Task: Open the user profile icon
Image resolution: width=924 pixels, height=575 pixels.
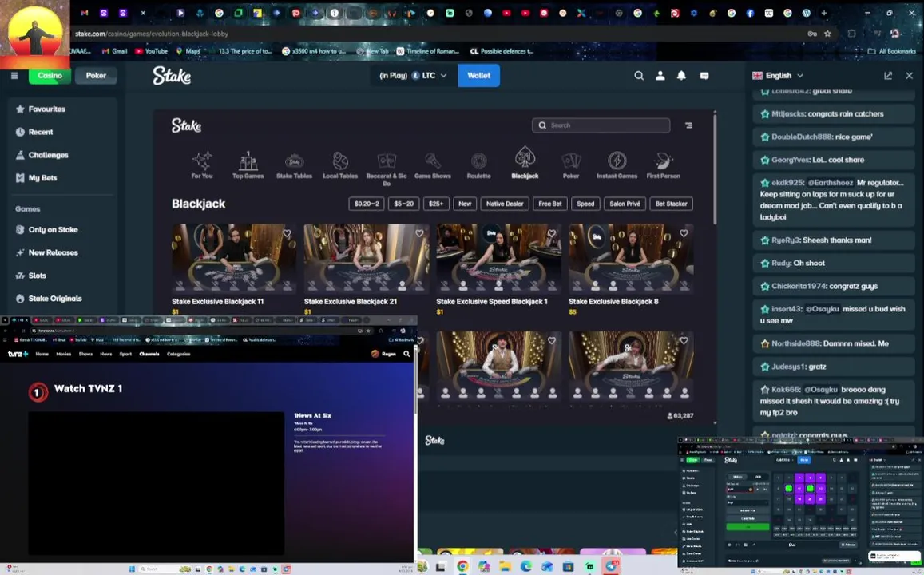Action: [x=660, y=75]
